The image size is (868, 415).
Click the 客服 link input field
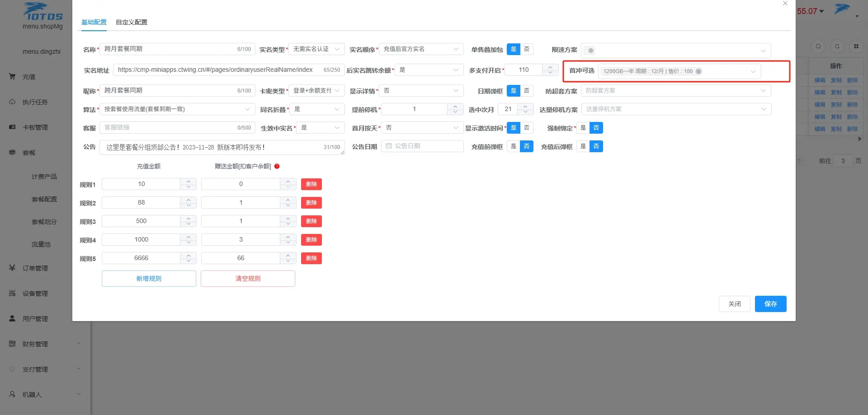(x=177, y=128)
